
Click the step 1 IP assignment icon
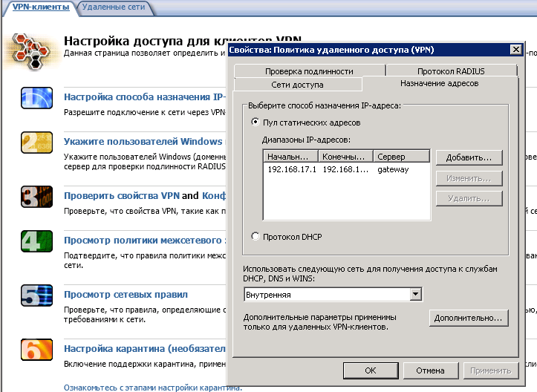36,98
